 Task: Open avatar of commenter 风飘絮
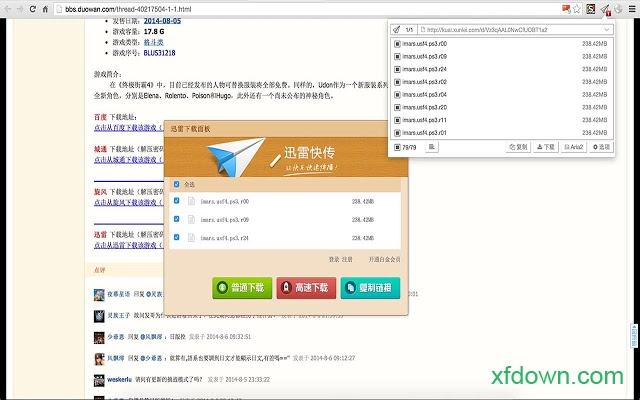[x=99, y=359]
